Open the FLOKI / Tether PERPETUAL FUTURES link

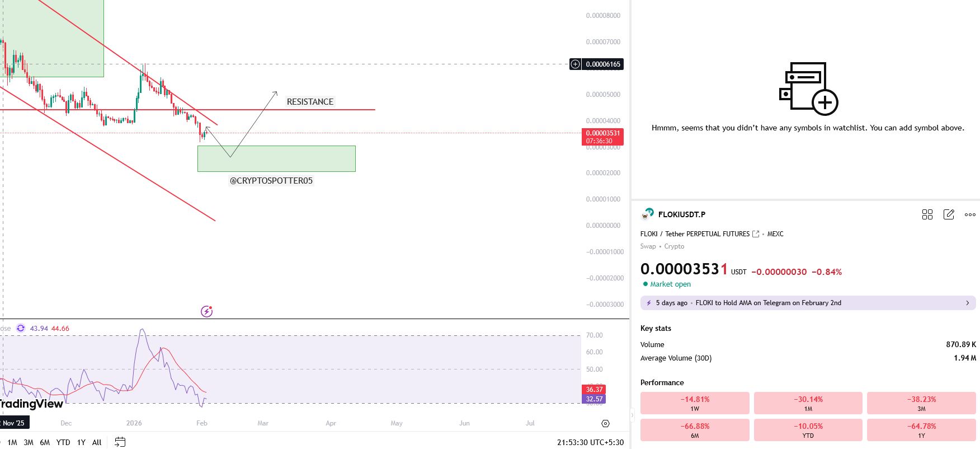695,234
